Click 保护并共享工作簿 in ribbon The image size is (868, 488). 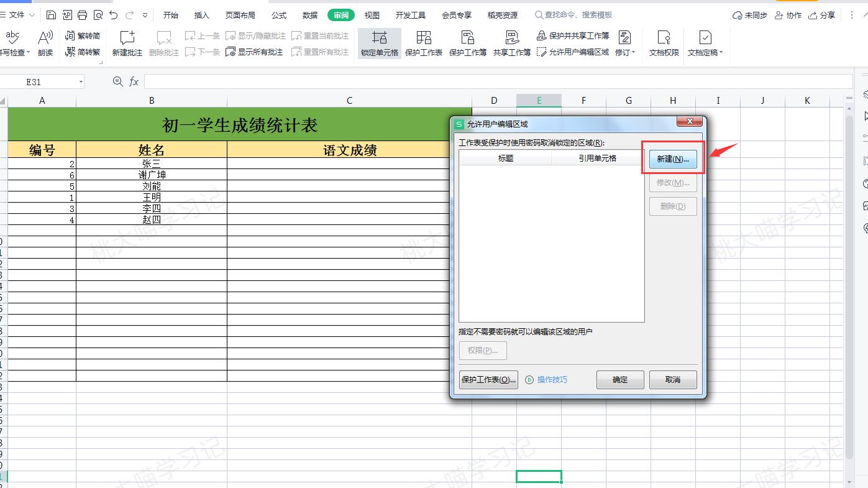[x=573, y=36]
